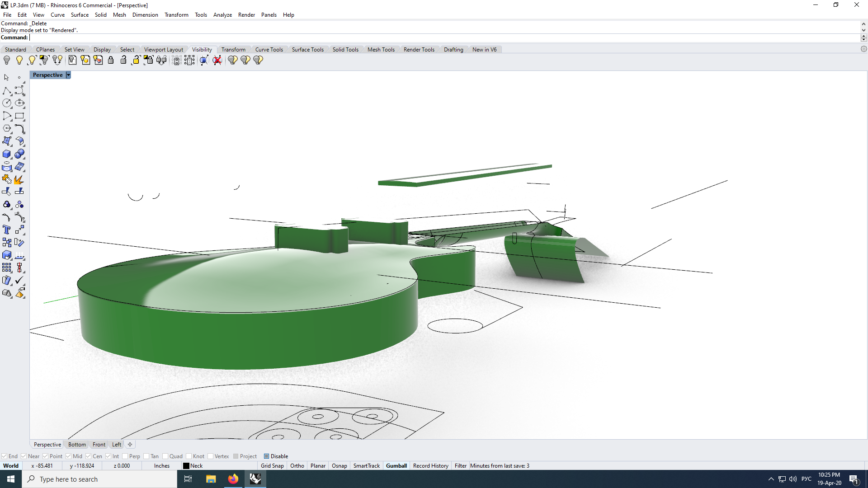Click the black Neck layer color swatch

pos(186,466)
